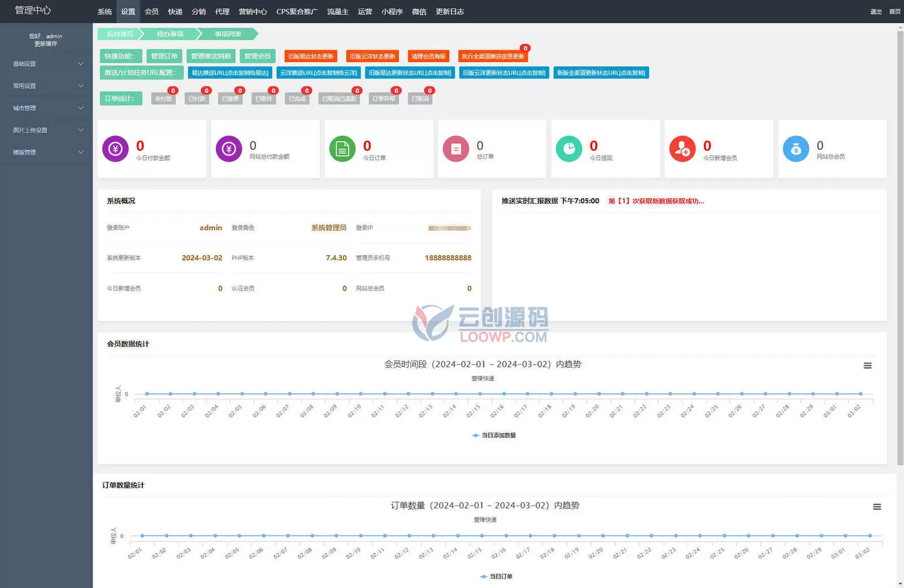Copy the 旧版云洋更新状态URL button
The width and height of the screenshot is (904, 588).
pos(504,73)
